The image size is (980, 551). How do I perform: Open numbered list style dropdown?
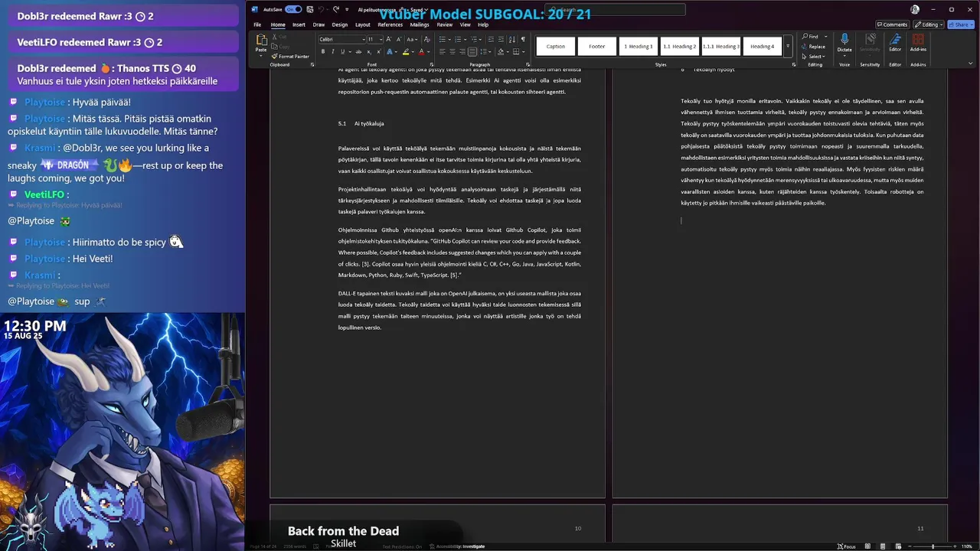pyautogui.click(x=465, y=39)
